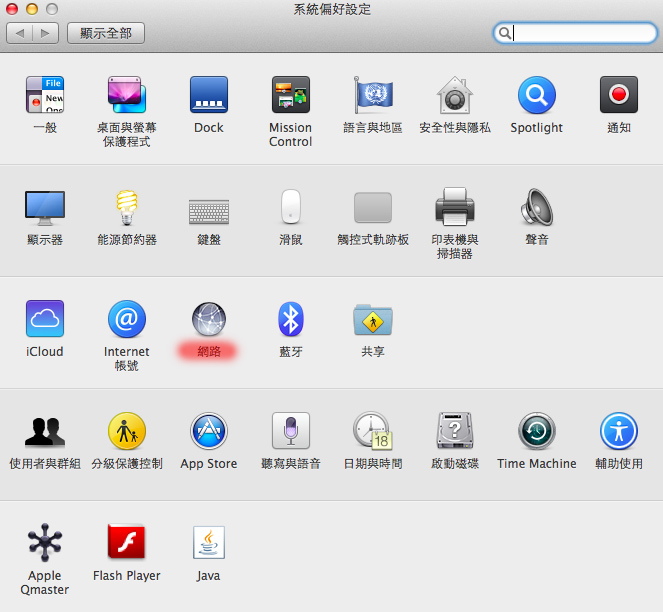The image size is (663, 612).
Task: Open the 印表機與掃描器 printer settings
Action: pyautogui.click(x=454, y=208)
